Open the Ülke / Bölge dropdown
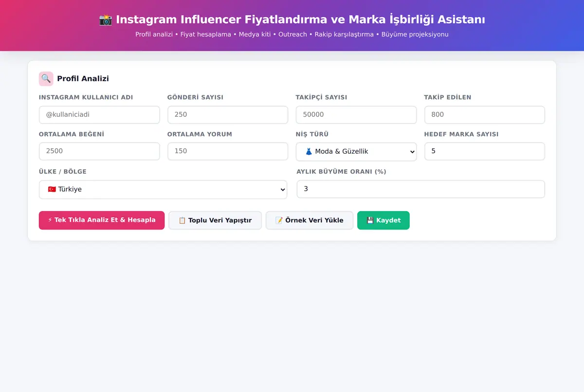This screenshot has width=584, height=392. point(163,190)
